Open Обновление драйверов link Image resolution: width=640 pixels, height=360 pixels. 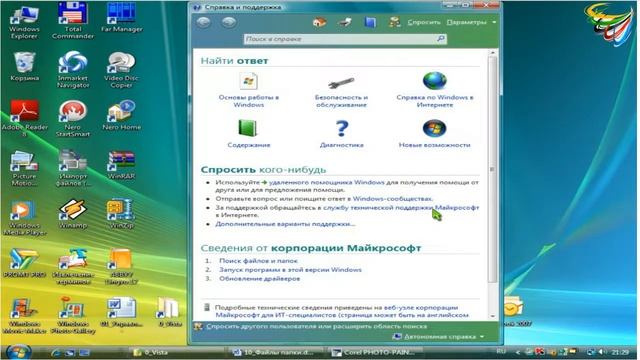(260, 279)
